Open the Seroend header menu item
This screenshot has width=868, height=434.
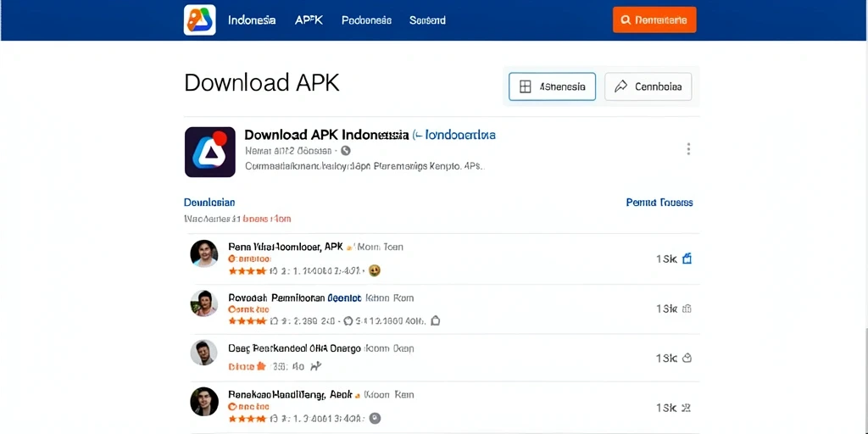427,20
